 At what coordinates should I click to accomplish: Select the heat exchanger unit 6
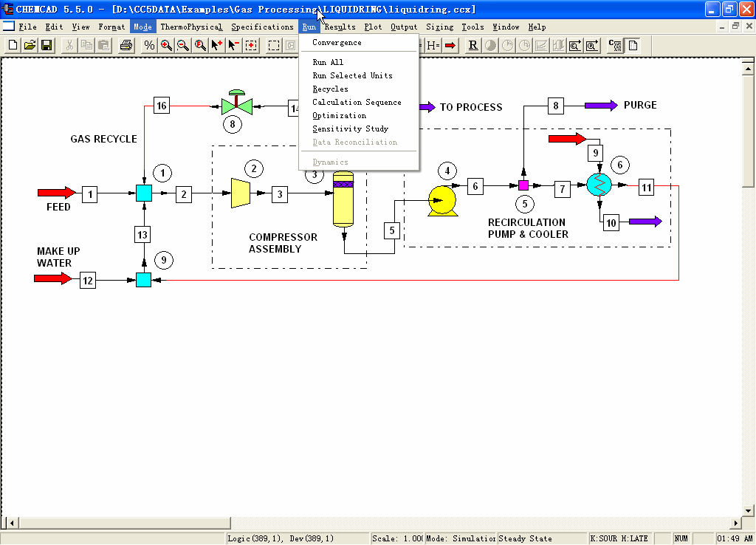click(599, 185)
